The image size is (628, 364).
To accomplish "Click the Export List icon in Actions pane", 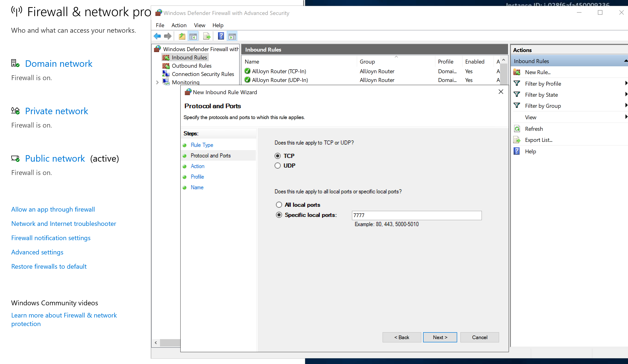I will tap(517, 140).
